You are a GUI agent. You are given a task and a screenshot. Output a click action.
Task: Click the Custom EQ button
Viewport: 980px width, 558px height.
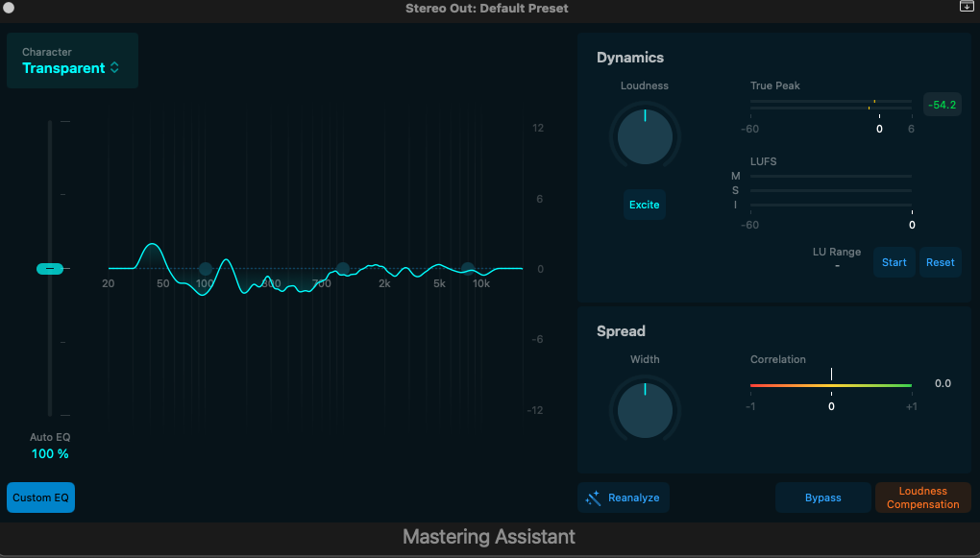(x=40, y=497)
